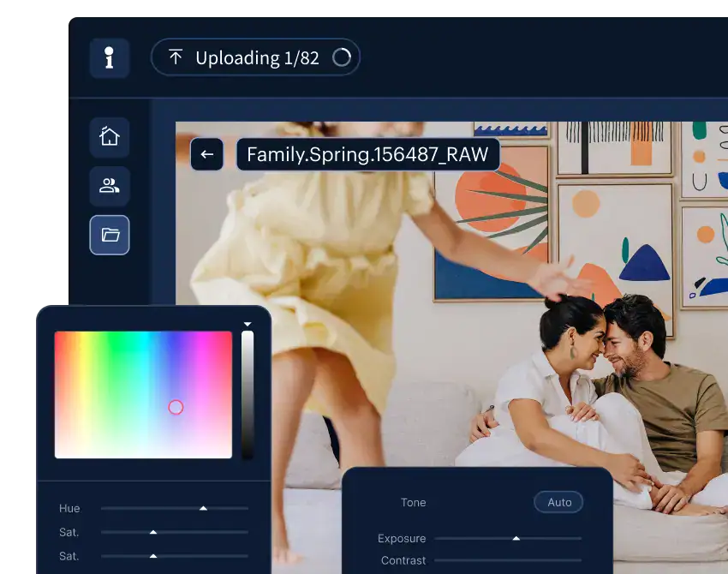Click the vertical brightness bar
This screenshot has width=728, height=574.
click(248, 395)
